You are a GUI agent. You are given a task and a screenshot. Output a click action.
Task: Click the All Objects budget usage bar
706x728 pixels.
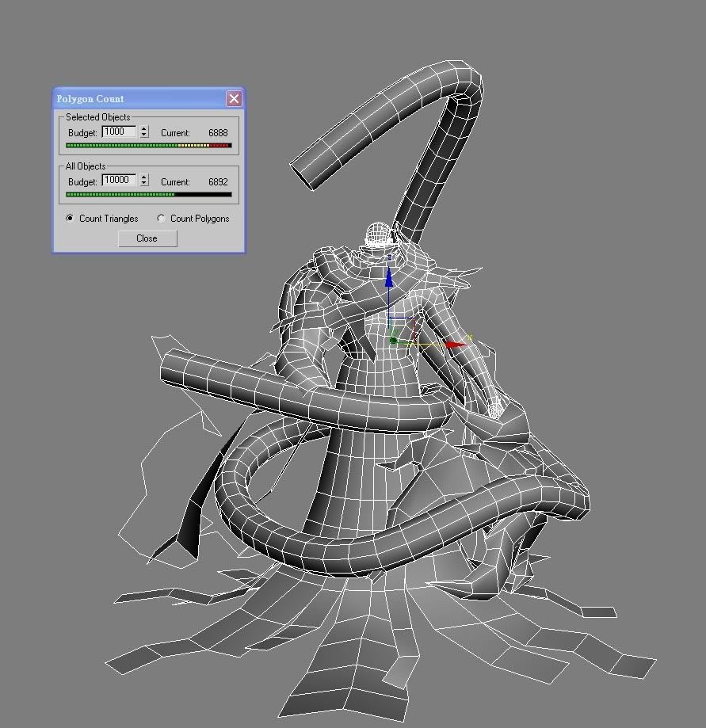pos(148,194)
